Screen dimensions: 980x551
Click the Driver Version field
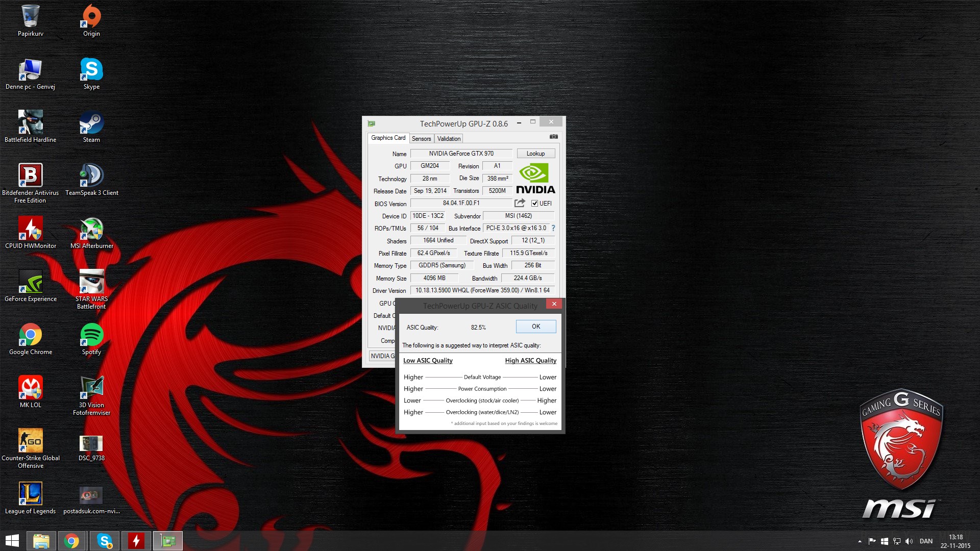coord(482,290)
